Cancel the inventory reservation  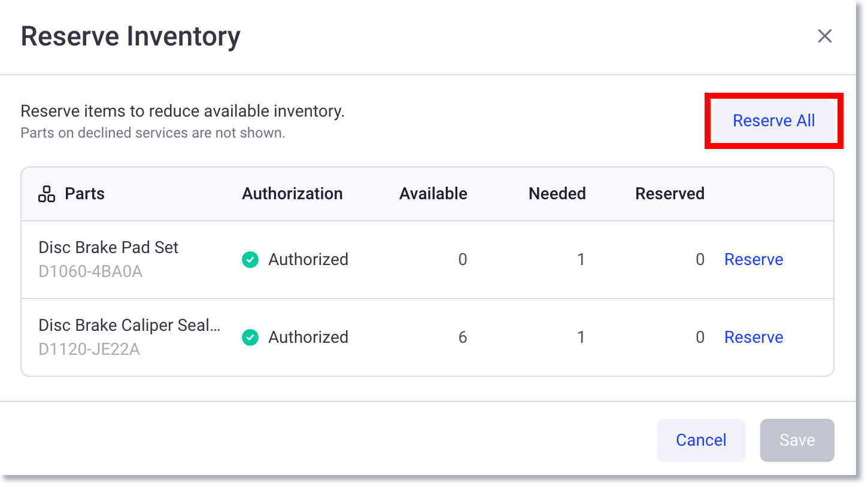tap(701, 440)
